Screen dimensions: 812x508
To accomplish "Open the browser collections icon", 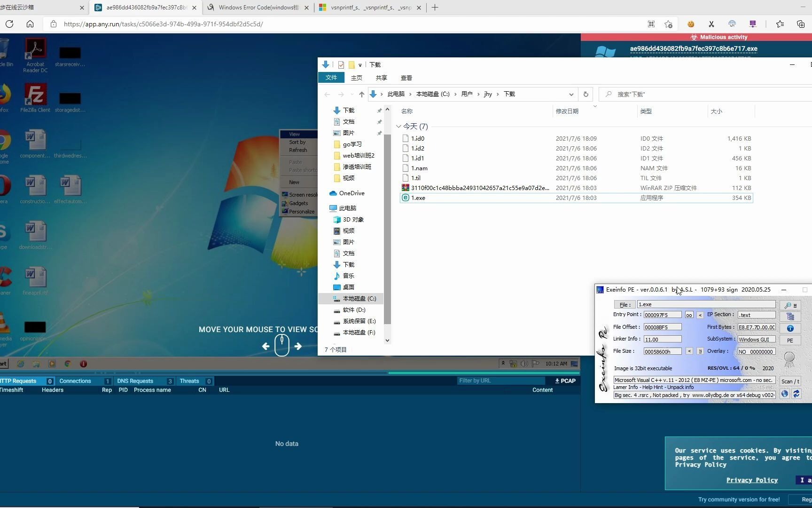I will click(x=801, y=24).
